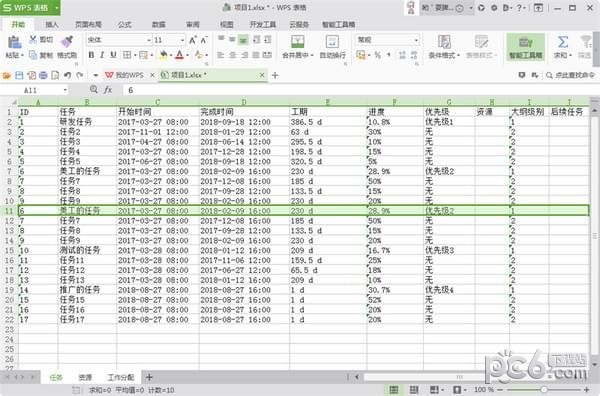600x396 pixels.
Task: Open the 页面布局 ribbon tab
Action: (88, 24)
